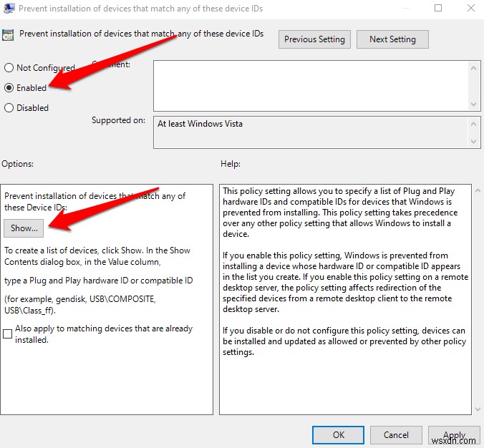Click the Show... button
The height and width of the screenshot is (448, 484).
pos(24,228)
